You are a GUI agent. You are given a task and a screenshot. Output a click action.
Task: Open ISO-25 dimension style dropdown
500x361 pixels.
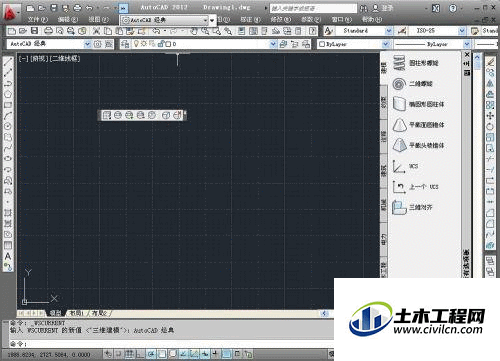click(462, 31)
